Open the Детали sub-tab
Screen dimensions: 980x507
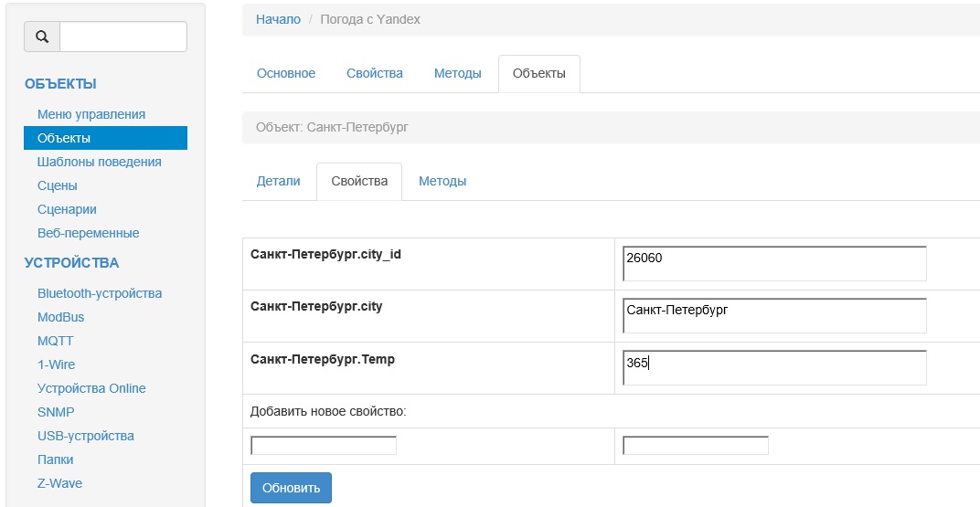pyautogui.click(x=279, y=182)
